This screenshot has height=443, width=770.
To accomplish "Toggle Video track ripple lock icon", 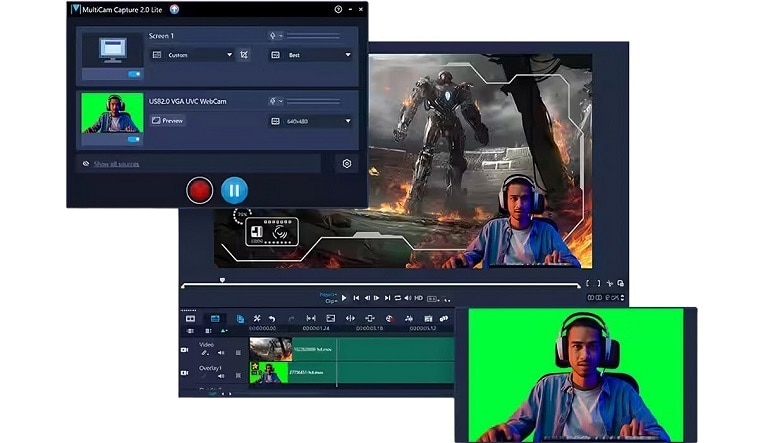I will click(238, 353).
